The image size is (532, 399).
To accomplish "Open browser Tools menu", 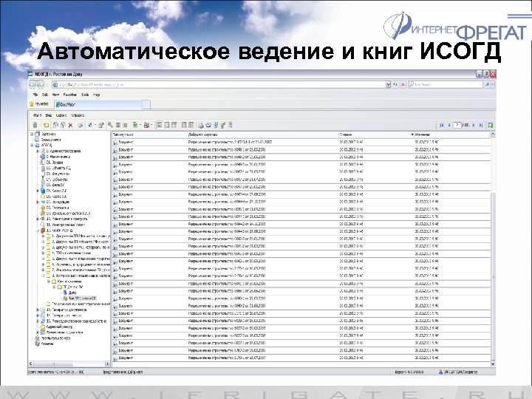I will tap(85, 95).
